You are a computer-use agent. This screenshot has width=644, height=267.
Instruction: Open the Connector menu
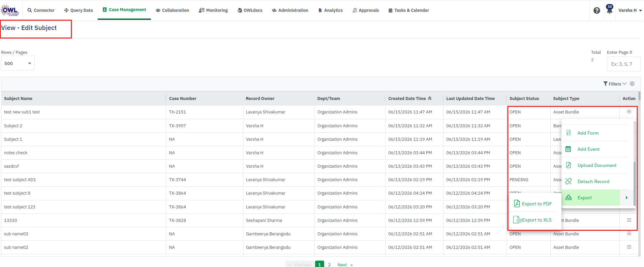click(41, 10)
